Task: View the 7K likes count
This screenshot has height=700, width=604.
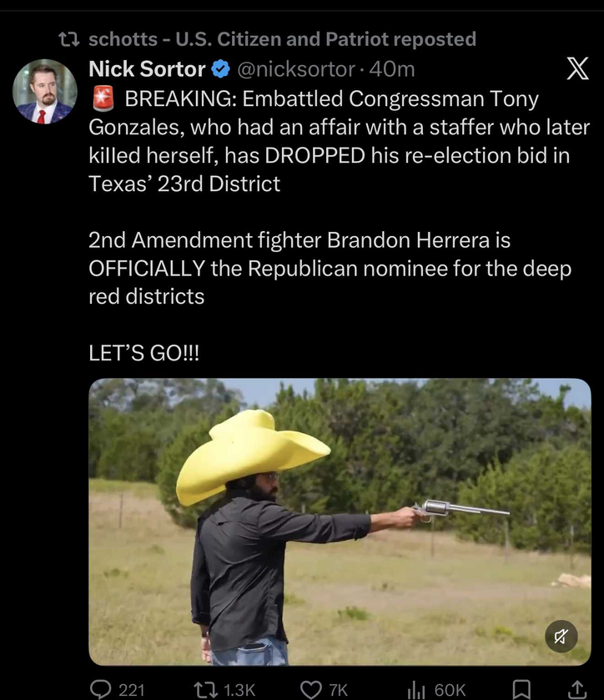Action: pyautogui.click(x=338, y=690)
